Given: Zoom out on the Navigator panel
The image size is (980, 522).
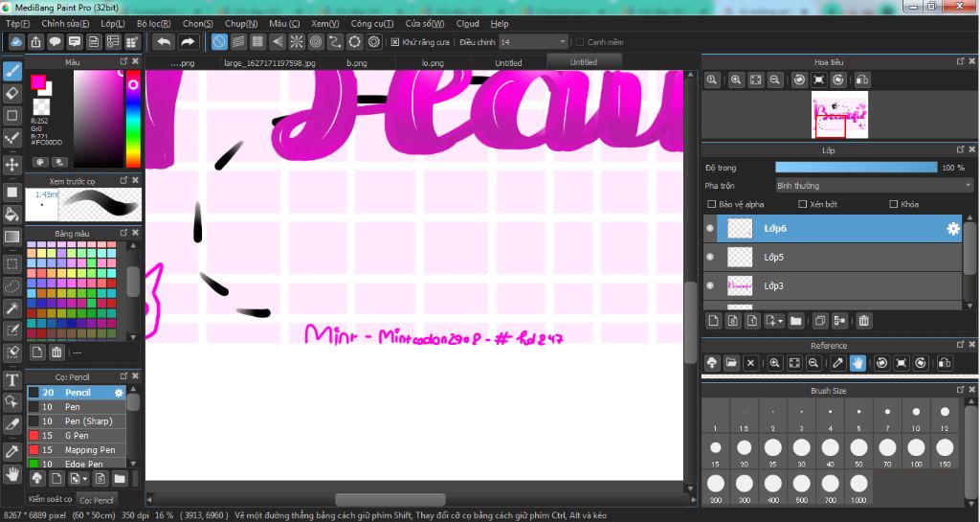Looking at the screenshot, I should (774, 80).
